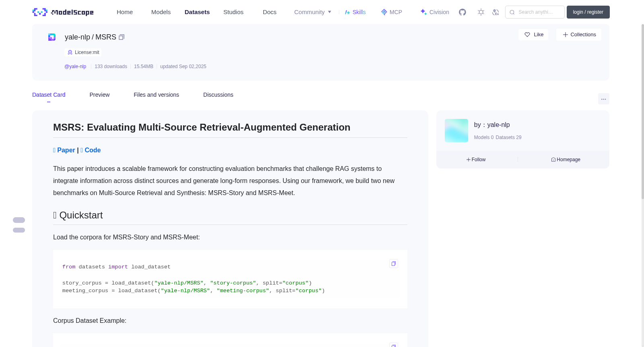Open the Files and versions tab

pyautogui.click(x=156, y=95)
